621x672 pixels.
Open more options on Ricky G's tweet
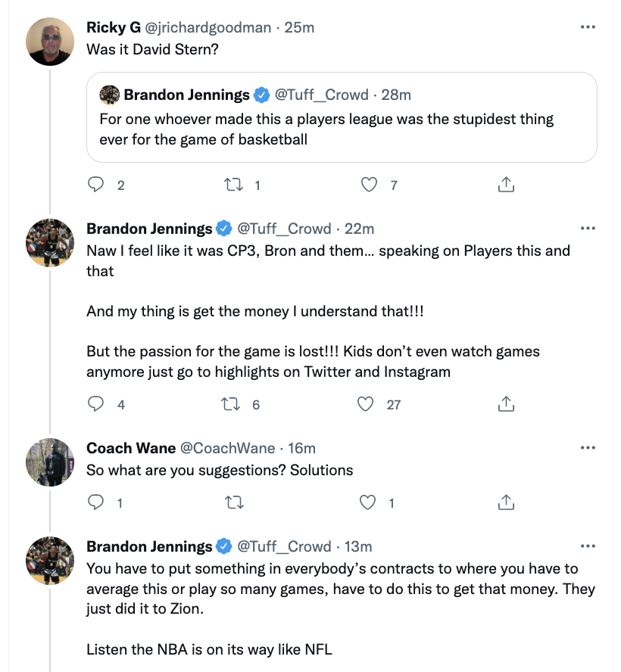point(588,26)
